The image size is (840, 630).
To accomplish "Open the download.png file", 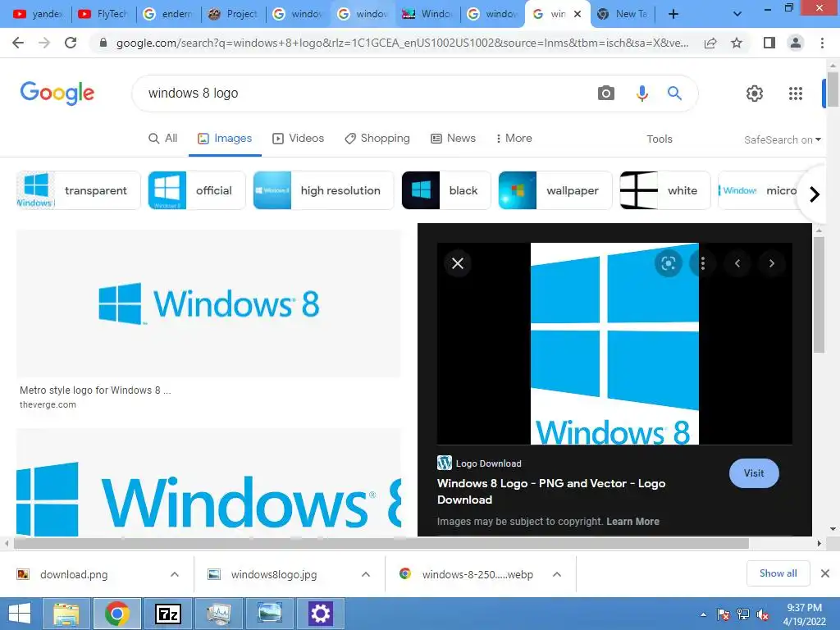I will (74, 574).
